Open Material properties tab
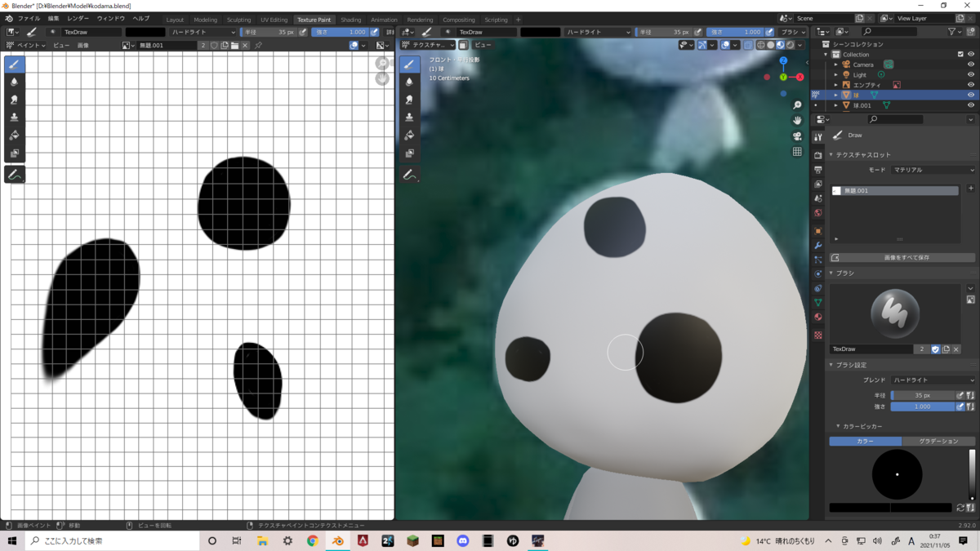This screenshot has height=551, width=980. tap(818, 318)
